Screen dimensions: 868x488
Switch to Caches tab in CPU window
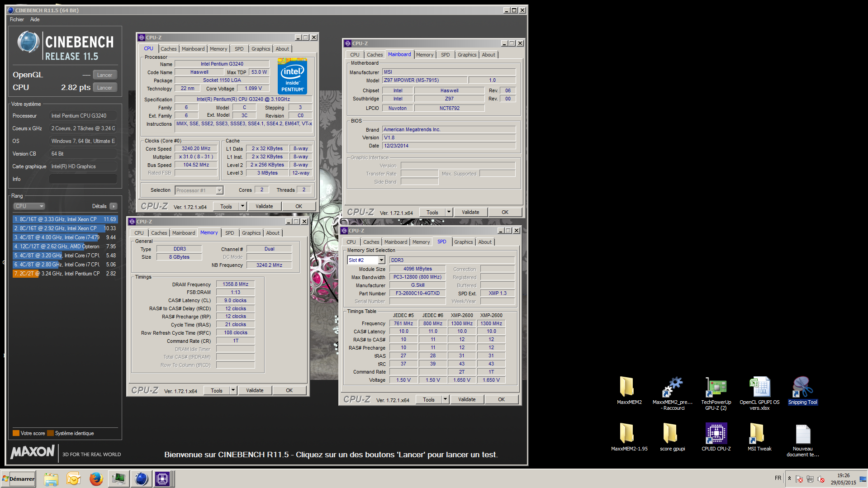pyautogui.click(x=169, y=49)
